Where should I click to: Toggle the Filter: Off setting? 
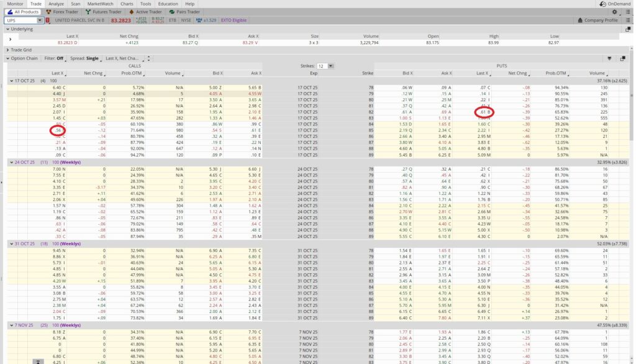(x=54, y=58)
